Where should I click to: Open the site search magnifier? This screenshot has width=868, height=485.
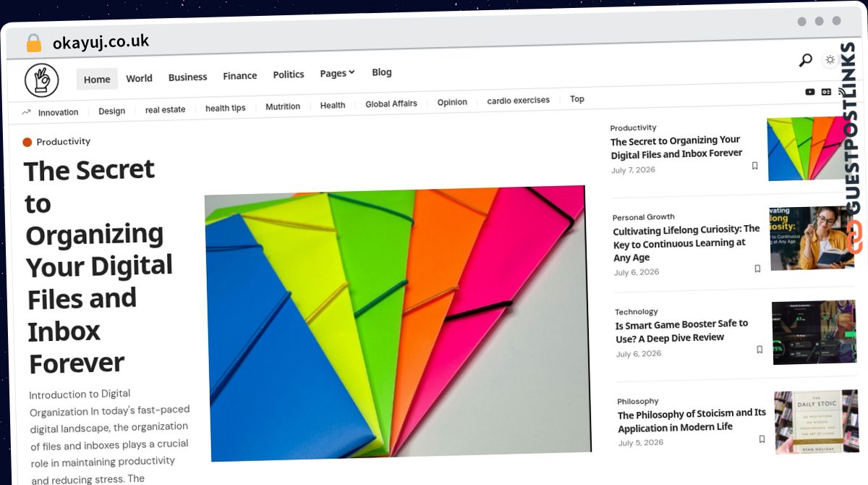805,61
